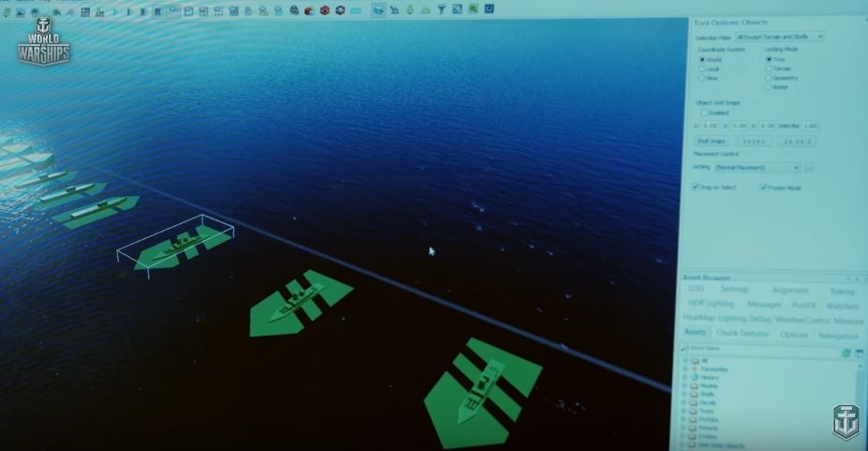The width and height of the screenshot is (868, 451).
Task: Select Free locking mode radio button
Action: click(x=769, y=59)
